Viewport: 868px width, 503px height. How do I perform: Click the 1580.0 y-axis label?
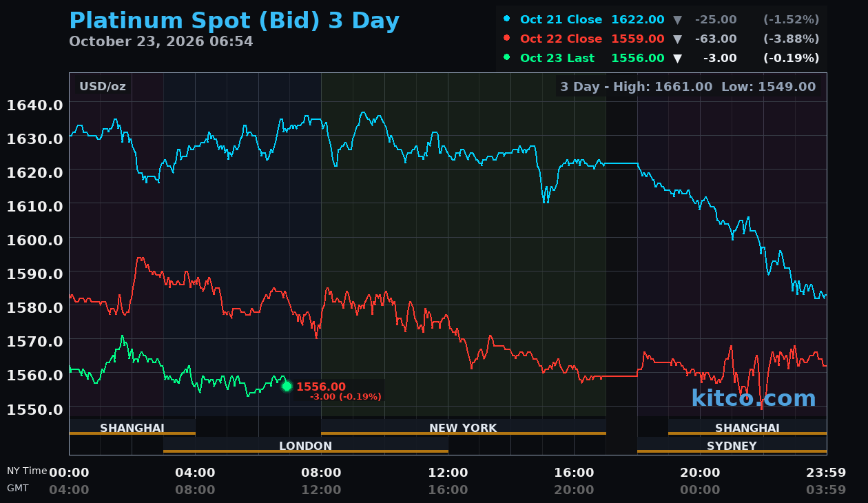coord(34,307)
